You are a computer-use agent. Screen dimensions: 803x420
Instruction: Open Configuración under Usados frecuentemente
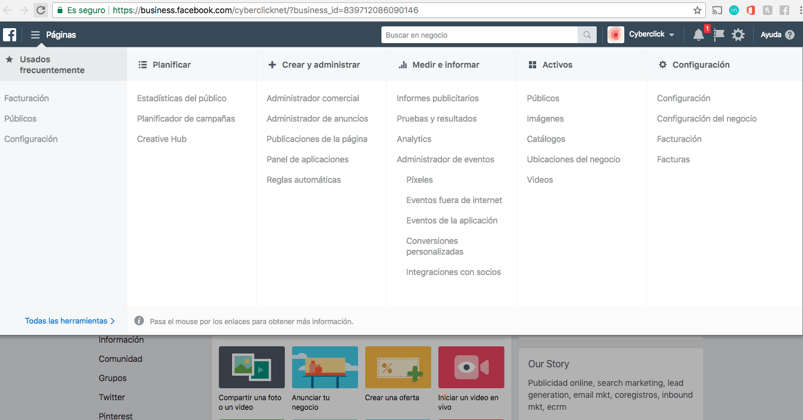(x=31, y=139)
